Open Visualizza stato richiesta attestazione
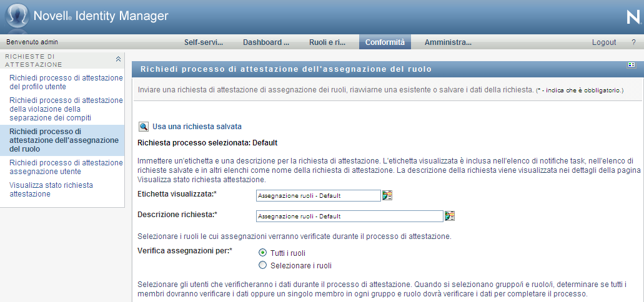The image size is (644, 302). (x=51, y=190)
